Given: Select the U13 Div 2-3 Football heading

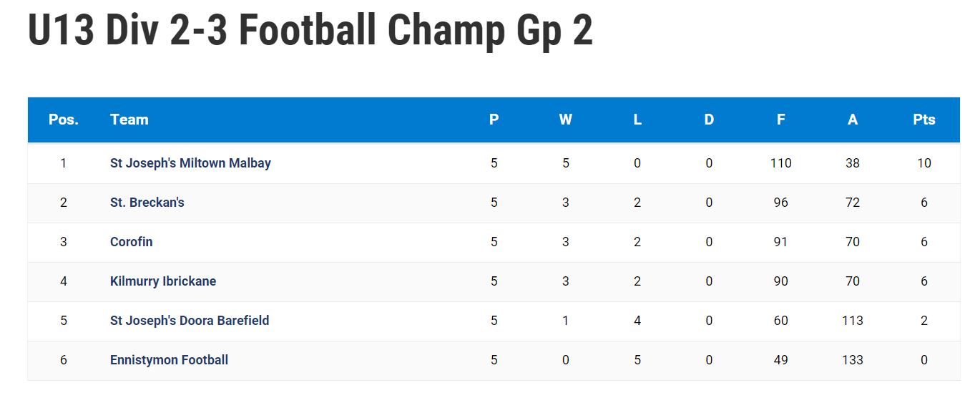Looking at the screenshot, I should tap(310, 30).
